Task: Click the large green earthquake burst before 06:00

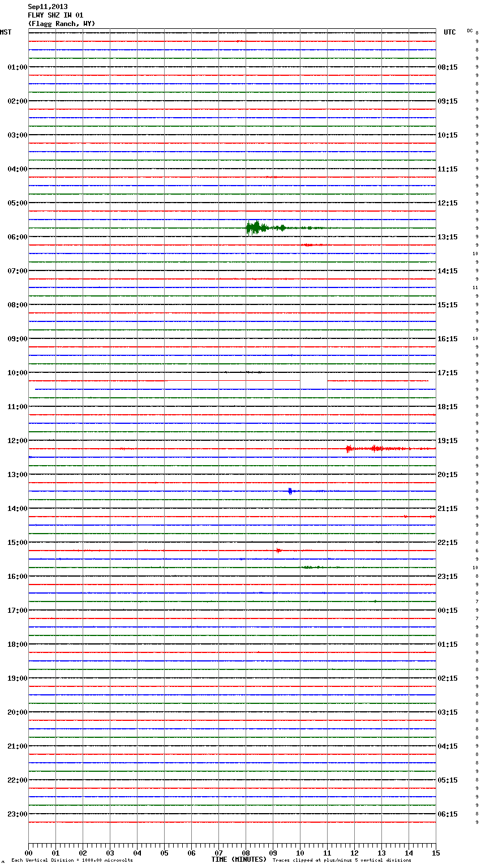Action: [x=266, y=228]
